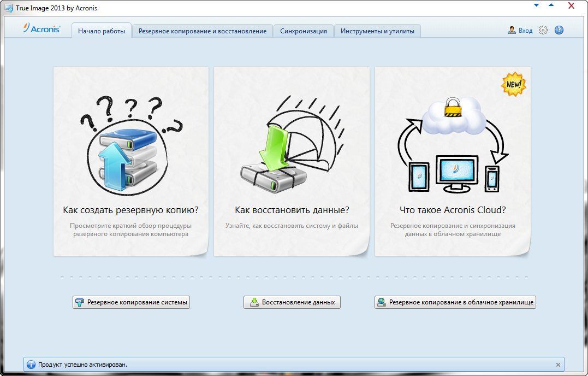The height and width of the screenshot is (376, 588).
Task: Click the info icon in the status bar
Action: coord(31,365)
